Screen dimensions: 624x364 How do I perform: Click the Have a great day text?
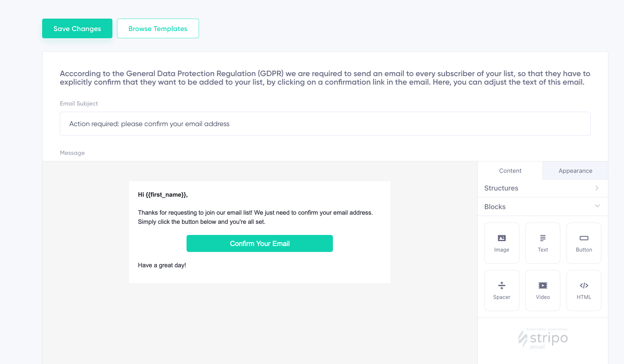[x=162, y=265]
